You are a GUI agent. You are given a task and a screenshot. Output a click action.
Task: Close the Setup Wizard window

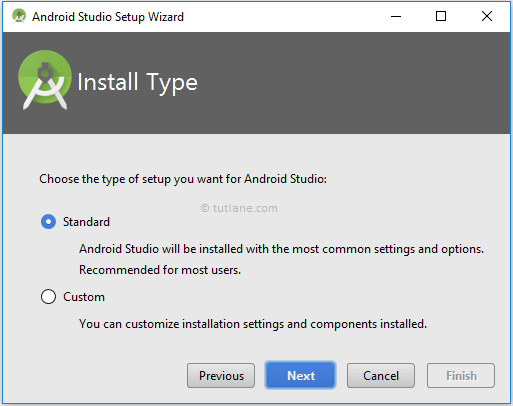[487, 16]
